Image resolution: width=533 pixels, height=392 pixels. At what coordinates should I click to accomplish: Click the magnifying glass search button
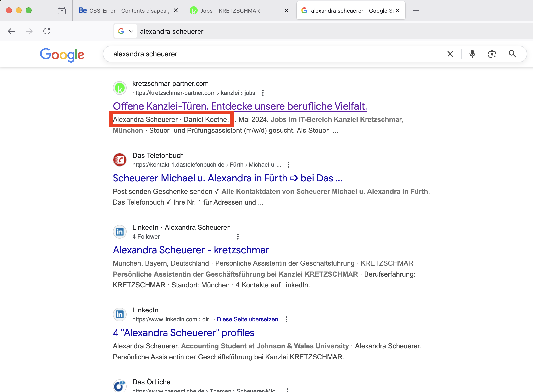[x=512, y=54]
